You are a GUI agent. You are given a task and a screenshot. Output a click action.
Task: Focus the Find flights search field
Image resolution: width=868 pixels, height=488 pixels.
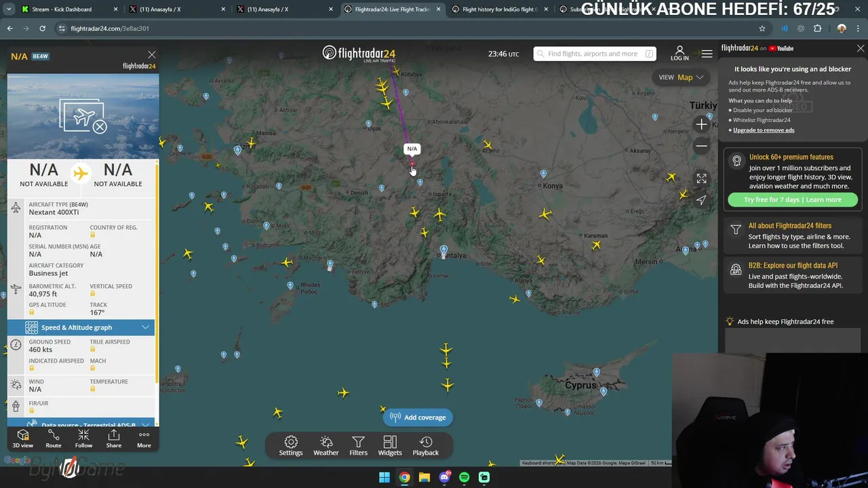tap(595, 54)
